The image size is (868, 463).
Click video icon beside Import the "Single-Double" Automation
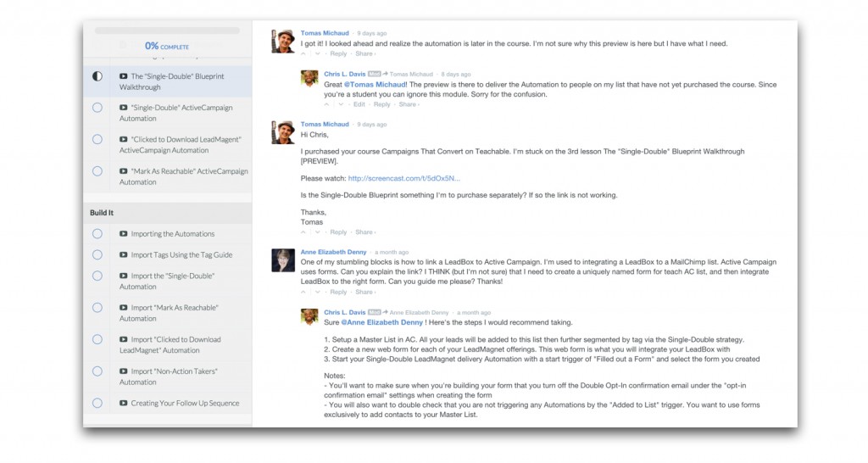(124, 276)
